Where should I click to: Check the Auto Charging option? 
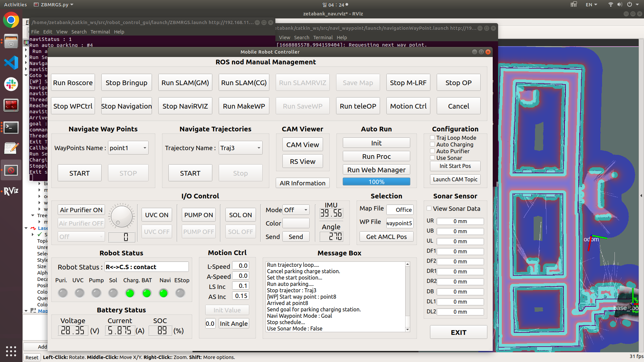[x=433, y=144]
